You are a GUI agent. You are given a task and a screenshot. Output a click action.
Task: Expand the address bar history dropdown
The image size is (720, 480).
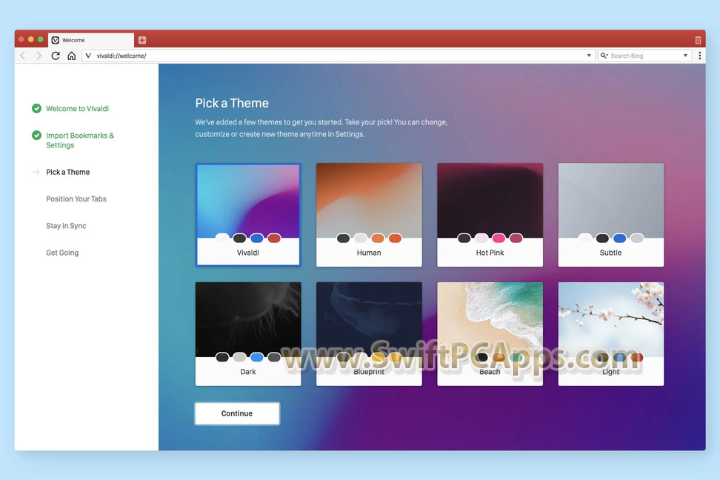[589, 56]
